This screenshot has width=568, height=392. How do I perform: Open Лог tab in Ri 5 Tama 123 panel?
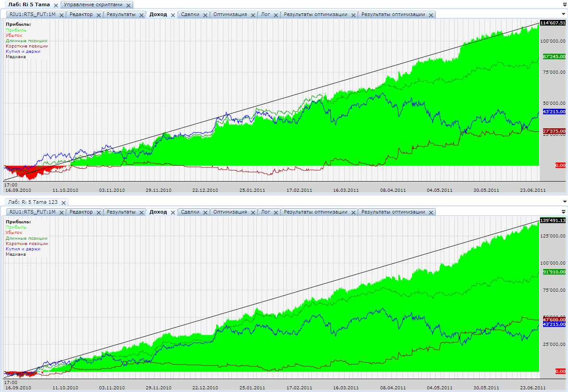coord(266,212)
